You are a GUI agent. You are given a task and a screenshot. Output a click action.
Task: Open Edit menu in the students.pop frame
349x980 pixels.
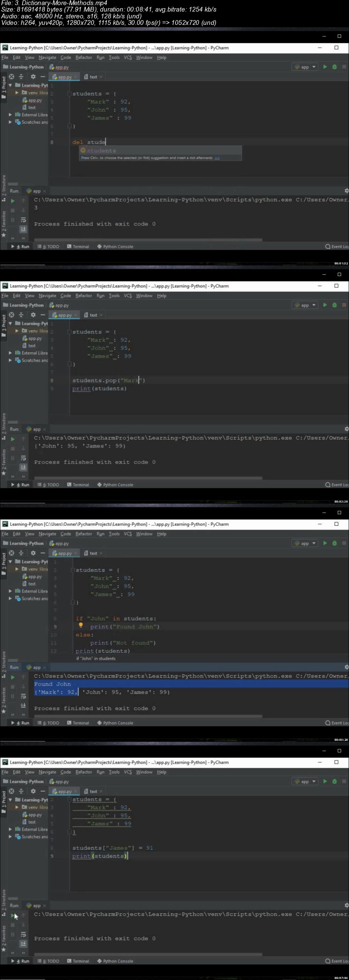pyautogui.click(x=17, y=295)
